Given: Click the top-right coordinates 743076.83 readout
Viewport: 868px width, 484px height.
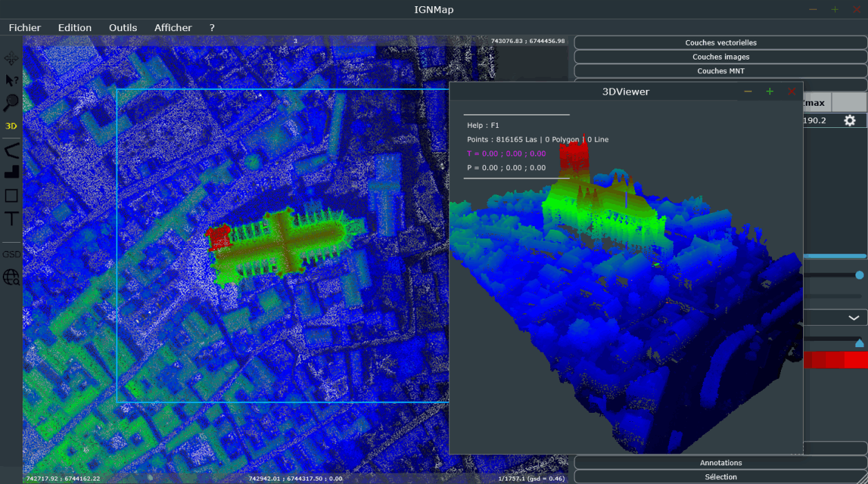Looking at the screenshot, I should pos(528,41).
